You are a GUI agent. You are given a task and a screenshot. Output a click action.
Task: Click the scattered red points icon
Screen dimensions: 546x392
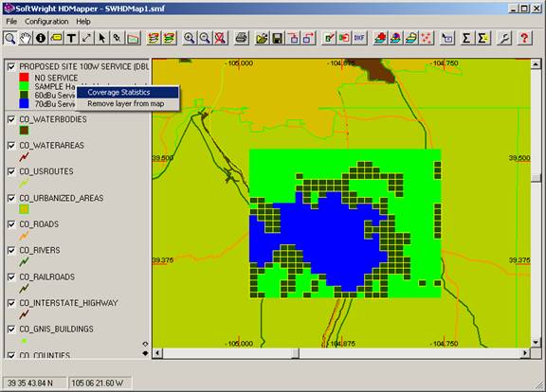(427, 38)
